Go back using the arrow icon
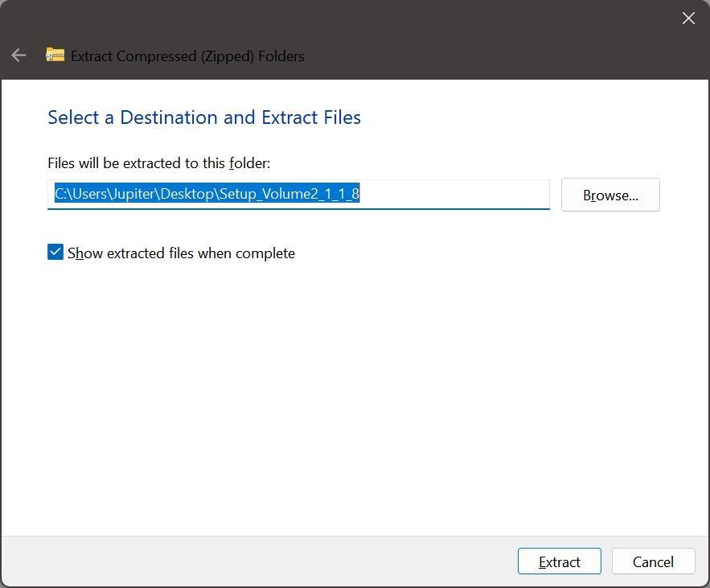Screen dimensions: 710x588 coord(18,56)
